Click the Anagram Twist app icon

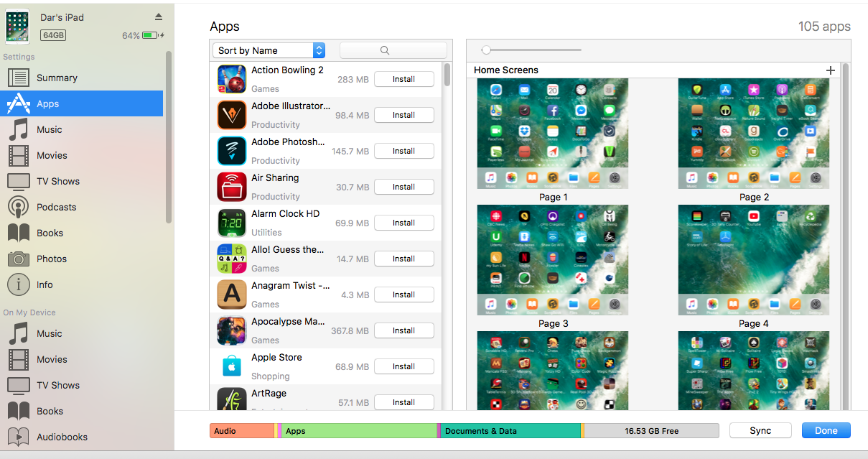[x=232, y=295]
